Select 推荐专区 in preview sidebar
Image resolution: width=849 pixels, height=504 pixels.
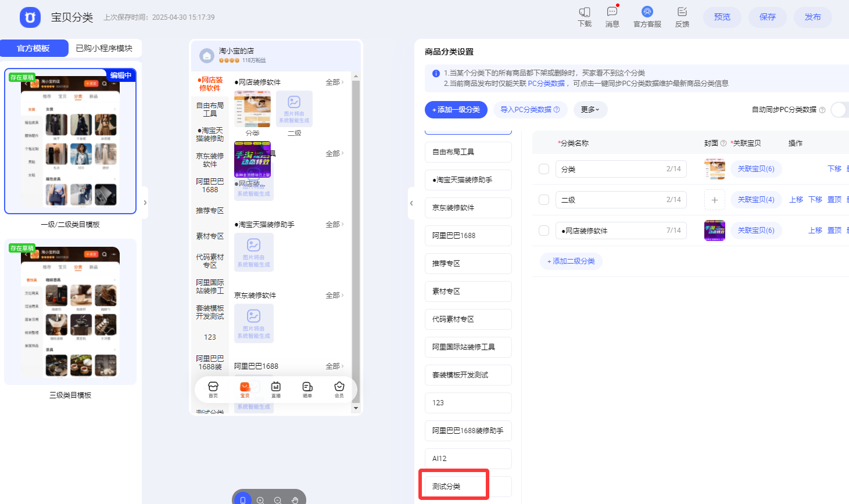(x=210, y=211)
